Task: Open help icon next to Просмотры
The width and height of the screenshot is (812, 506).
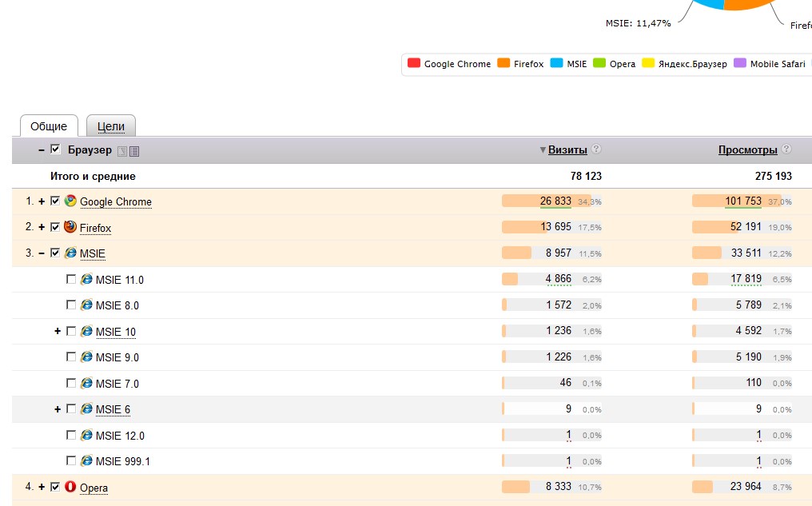Action: (786, 149)
